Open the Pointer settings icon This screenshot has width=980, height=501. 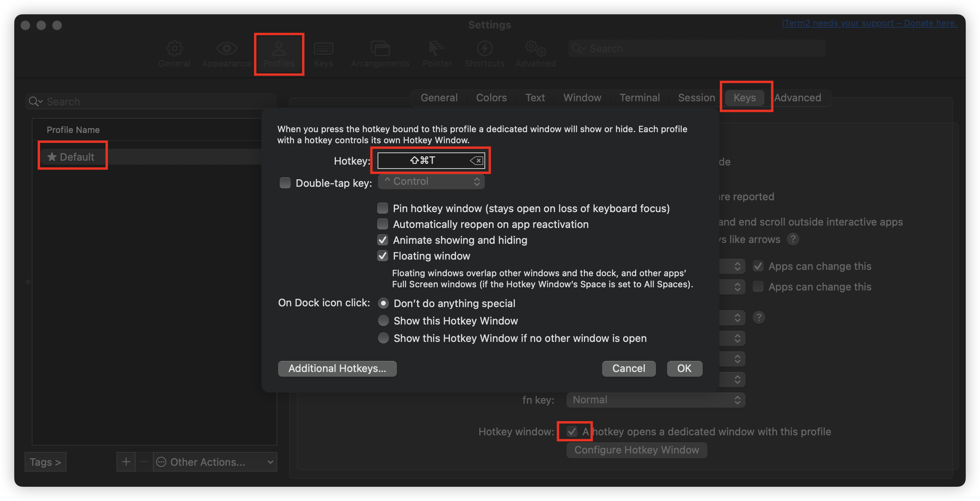pyautogui.click(x=437, y=49)
